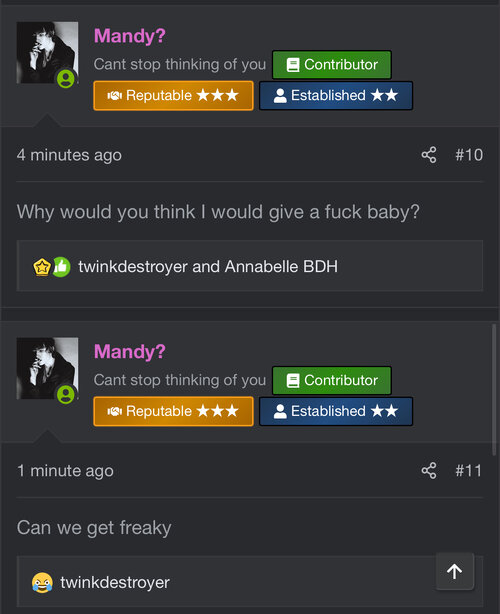Click the green online status icon on first avatar
500x614 pixels.
tap(66, 79)
